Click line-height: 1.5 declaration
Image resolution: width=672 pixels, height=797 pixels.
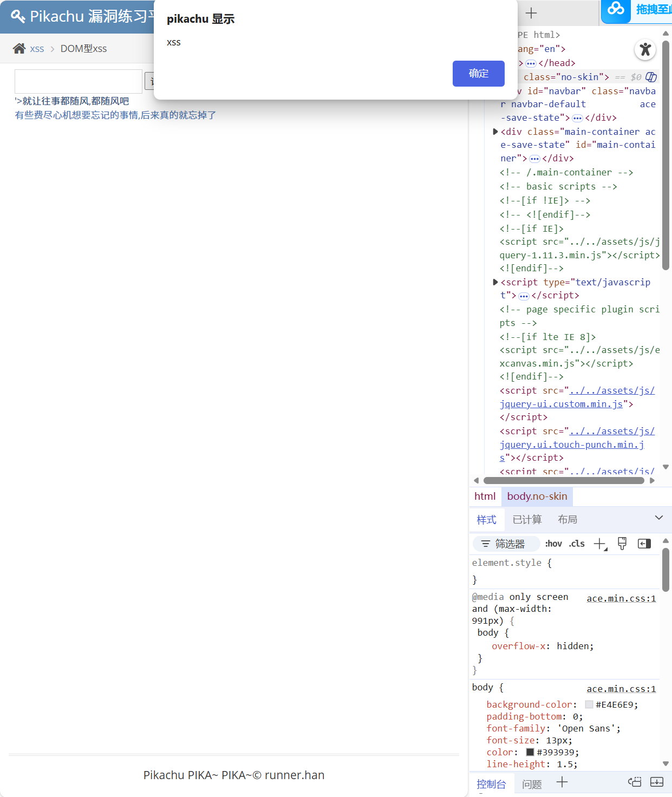tap(532, 764)
